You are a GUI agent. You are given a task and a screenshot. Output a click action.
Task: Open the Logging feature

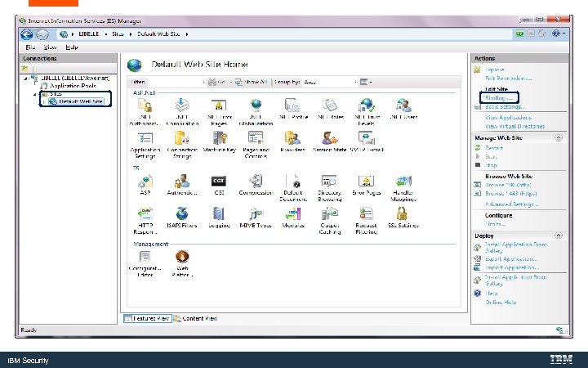point(219,218)
